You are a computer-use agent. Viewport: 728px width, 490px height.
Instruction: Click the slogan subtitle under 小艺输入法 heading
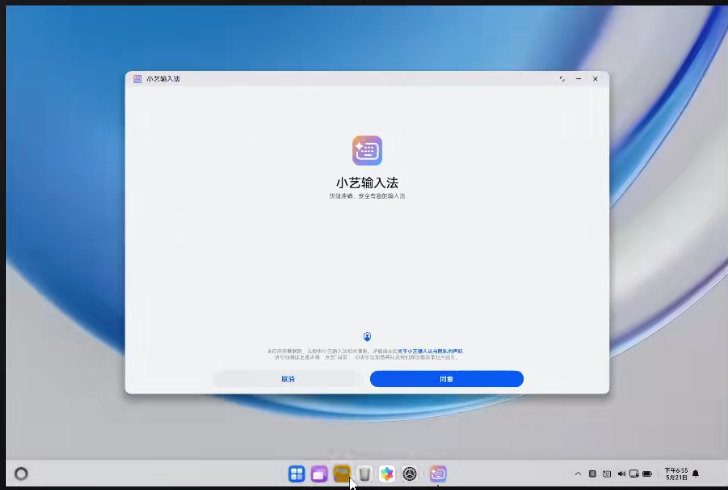click(x=367, y=196)
